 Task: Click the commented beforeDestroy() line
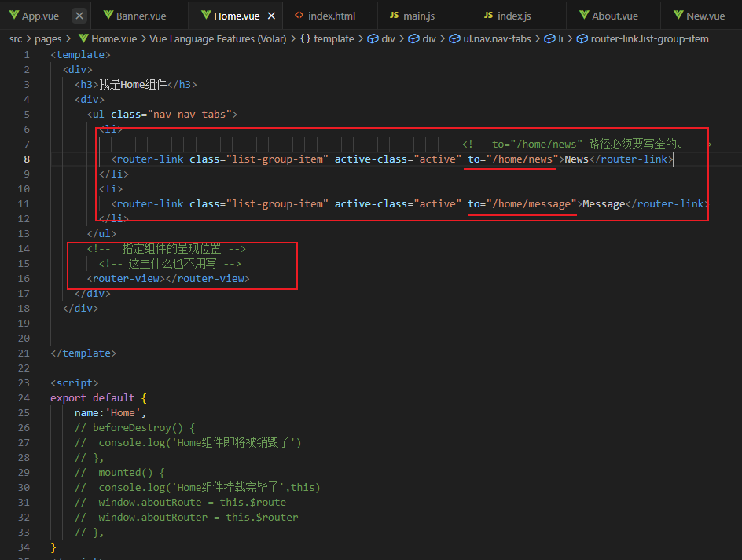135,428
